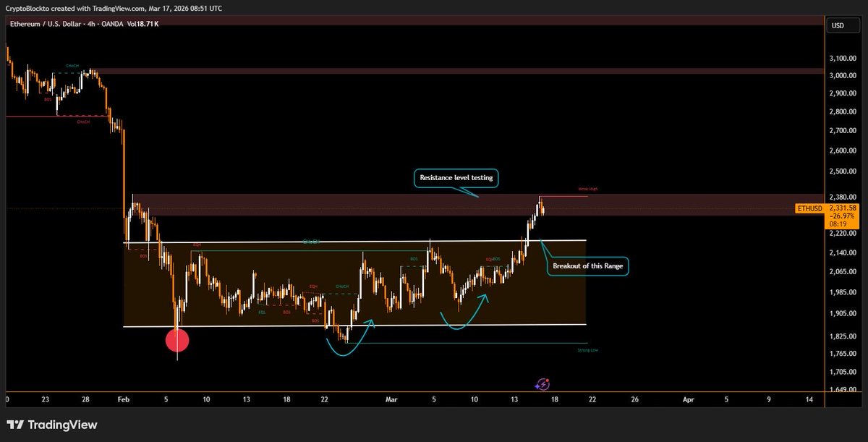Click the 1,985.00 price axis label
This screenshot has height=442, width=868.
[x=842, y=292]
